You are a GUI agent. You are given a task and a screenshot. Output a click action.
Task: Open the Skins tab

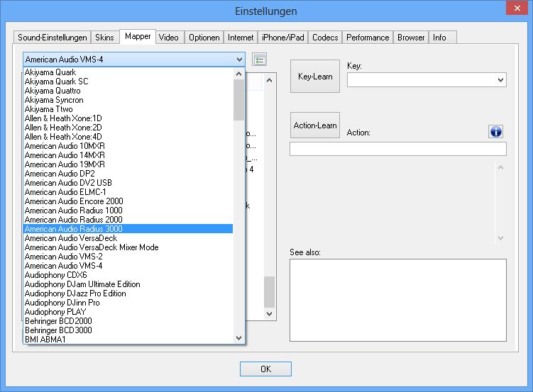click(x=105, y=38)
